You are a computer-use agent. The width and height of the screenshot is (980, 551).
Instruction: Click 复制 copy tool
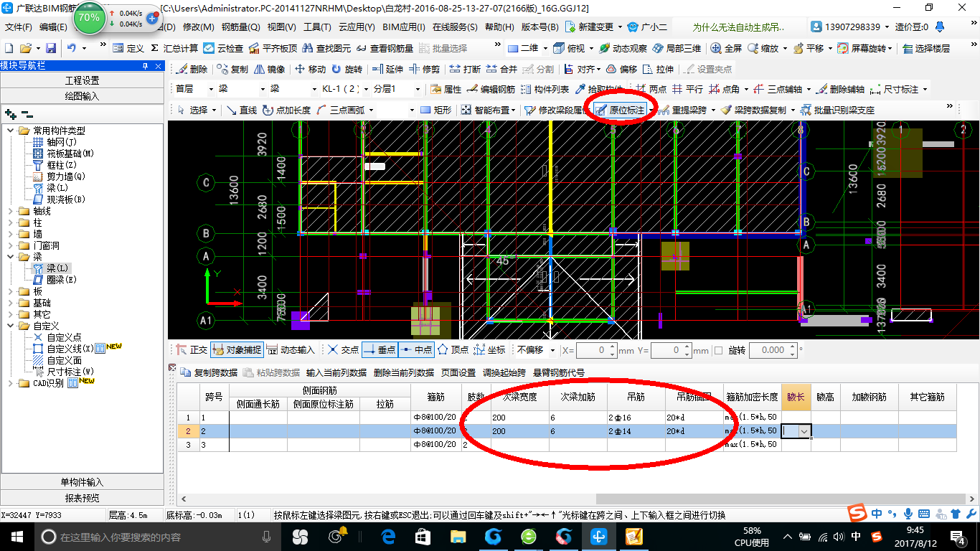[232, 69]
